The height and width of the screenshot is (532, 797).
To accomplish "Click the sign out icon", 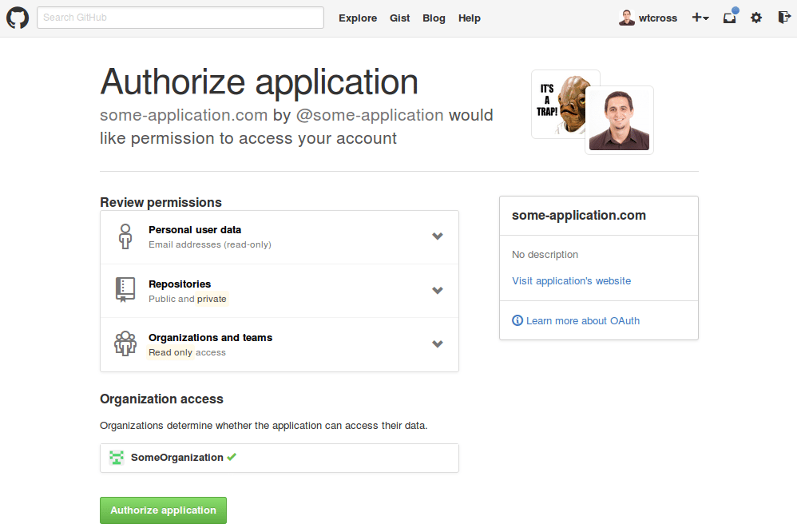I will (784, 18).
